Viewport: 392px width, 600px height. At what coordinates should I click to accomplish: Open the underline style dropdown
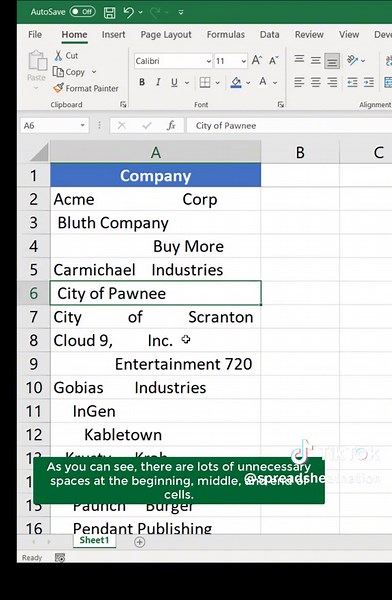point(187,82)
